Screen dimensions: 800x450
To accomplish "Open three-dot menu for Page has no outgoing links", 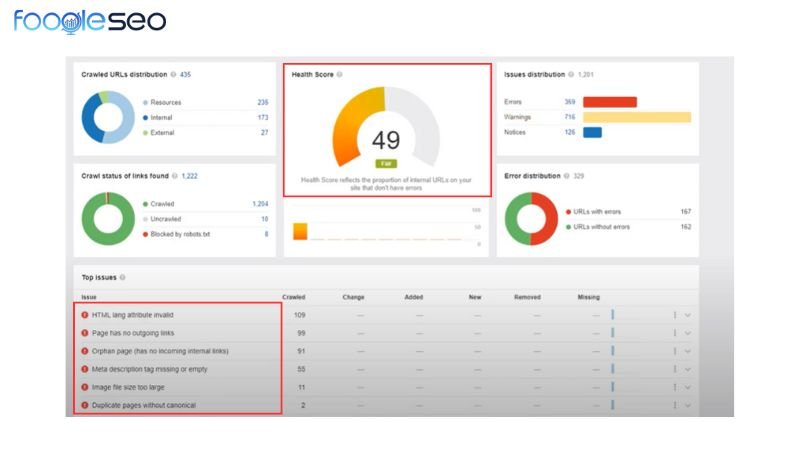I will pyautogui.click(x=674, y=333).
